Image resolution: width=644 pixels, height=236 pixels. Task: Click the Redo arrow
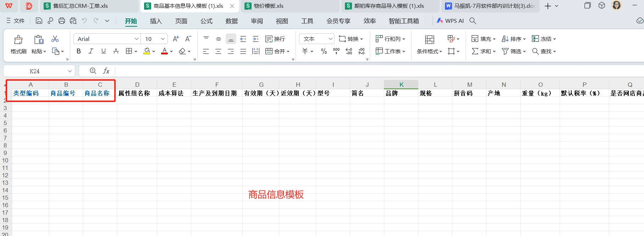point(96,21)
